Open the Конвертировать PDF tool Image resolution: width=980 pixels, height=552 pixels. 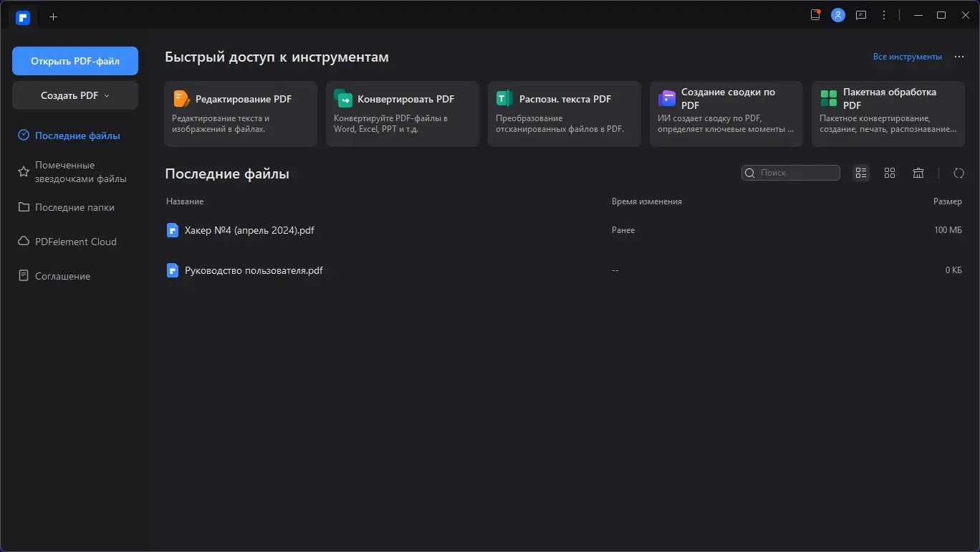402,114
